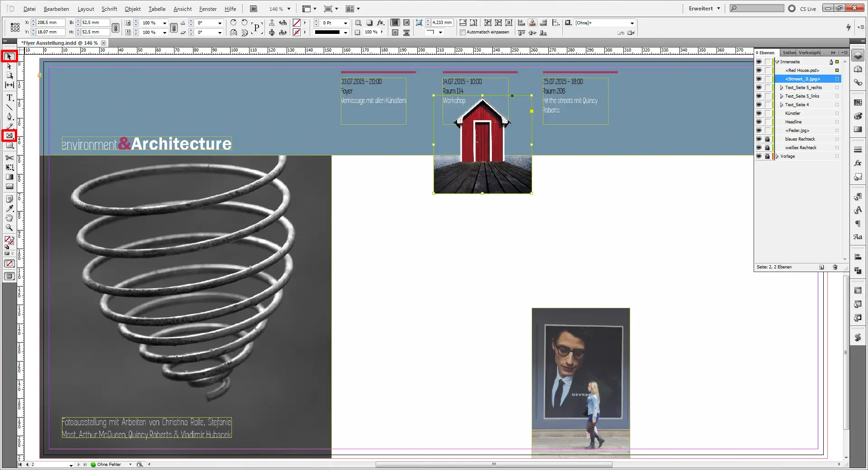The width and height of the screenshot is (868, 470).
Task: Expand the Vorlage layer
Action: [x=777, y=156]
